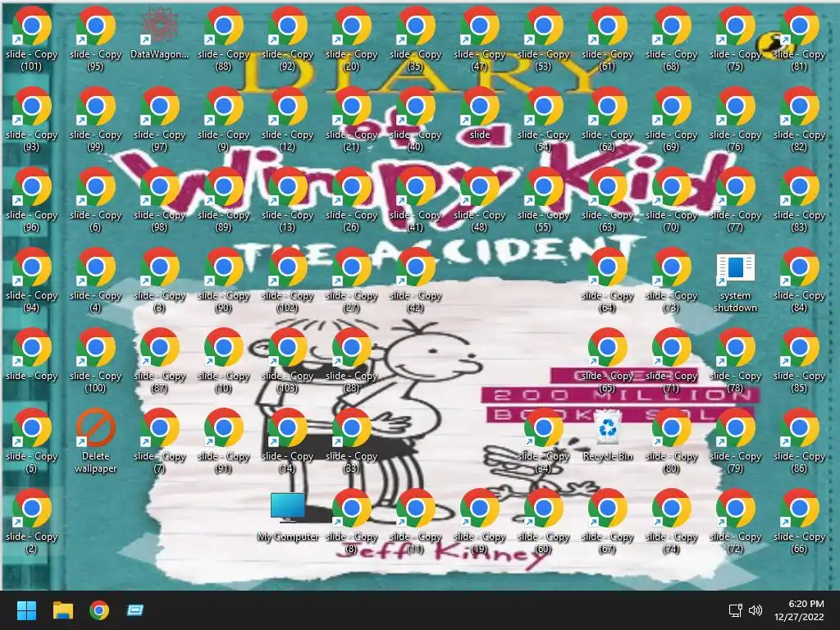Open network status in system tray
The image size is (840, 630).
coord(736,610)
